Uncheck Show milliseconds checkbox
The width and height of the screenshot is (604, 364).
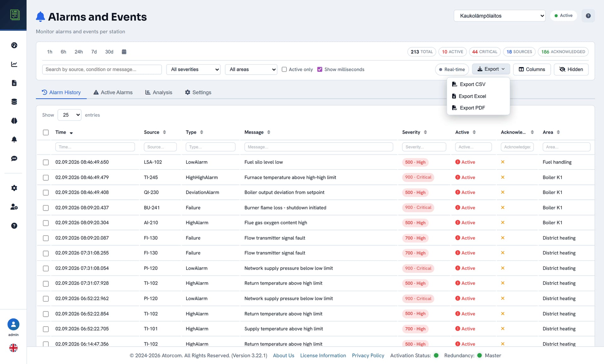pyautogui.click(x=320, y=70)
